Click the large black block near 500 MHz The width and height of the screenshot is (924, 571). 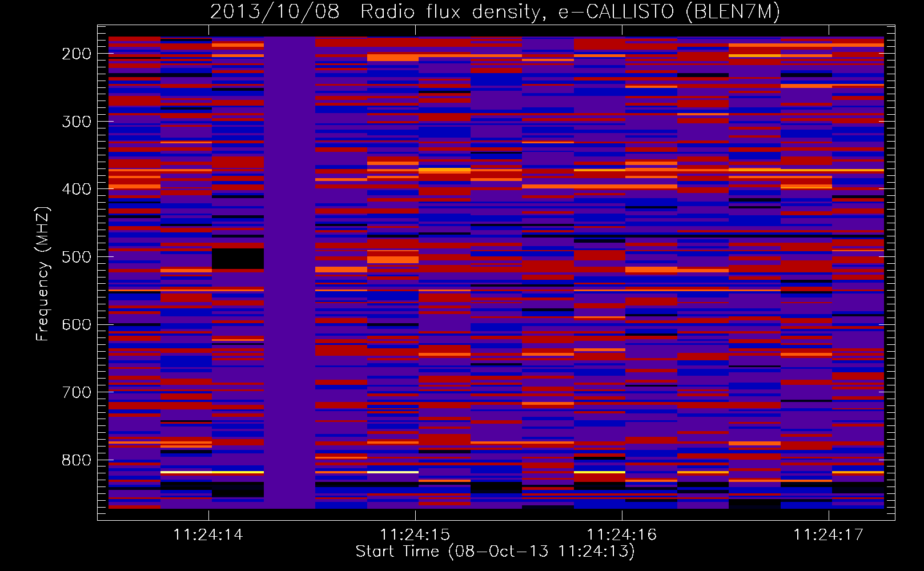point(238,259)
